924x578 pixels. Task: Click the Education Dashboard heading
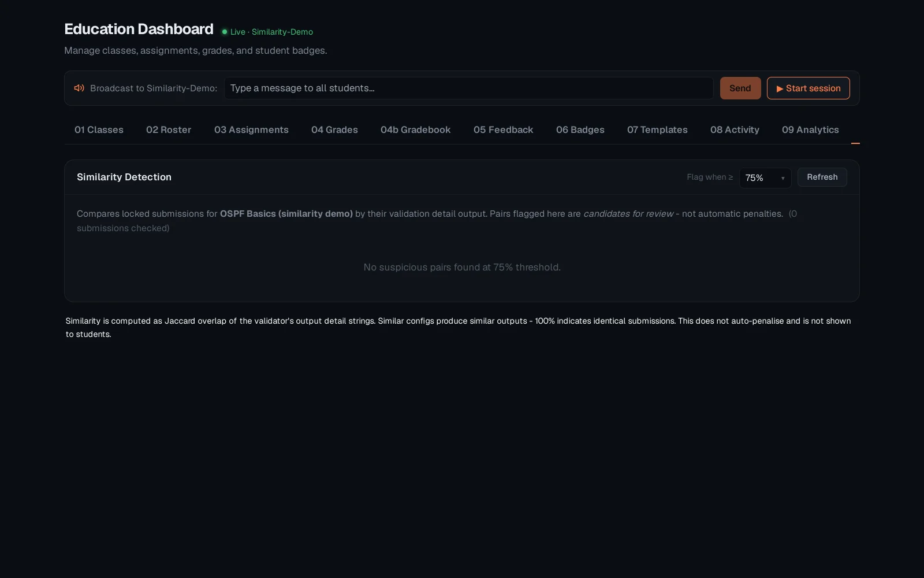click(x=139, y=29)
